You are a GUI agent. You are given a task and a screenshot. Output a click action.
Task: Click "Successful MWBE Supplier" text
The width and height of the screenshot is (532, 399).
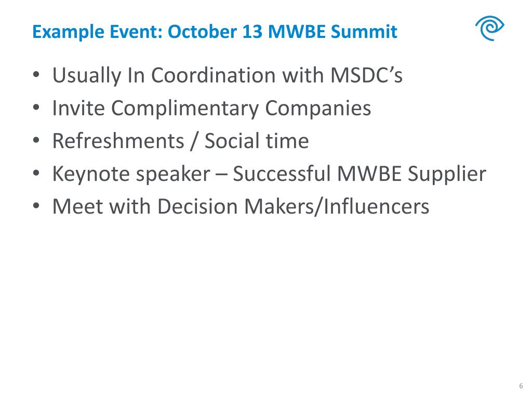point(360,174)
